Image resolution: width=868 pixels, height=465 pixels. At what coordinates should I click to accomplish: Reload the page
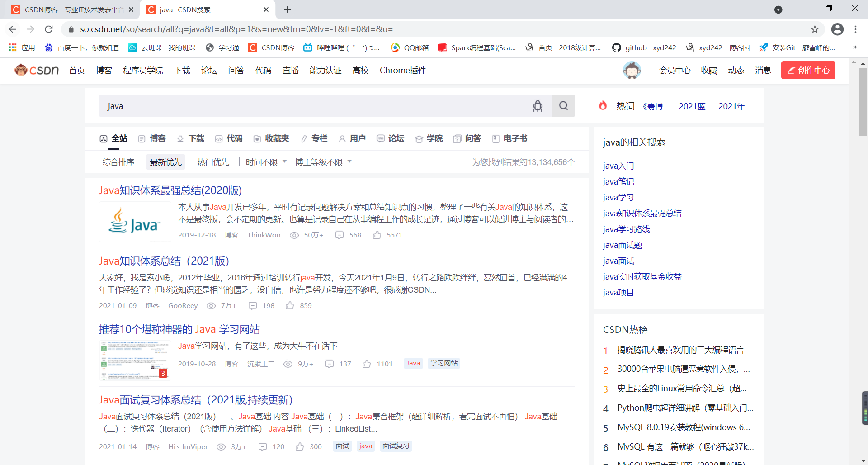(49, 29)
